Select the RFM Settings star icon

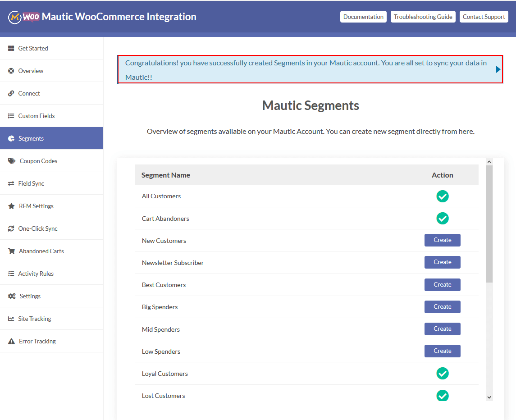[x=10, y=205]
